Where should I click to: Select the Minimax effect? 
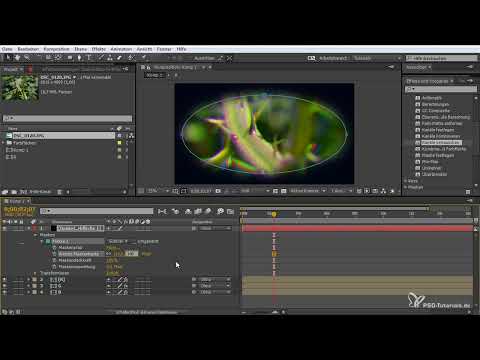pyautogui.click(x=430, y=162)
